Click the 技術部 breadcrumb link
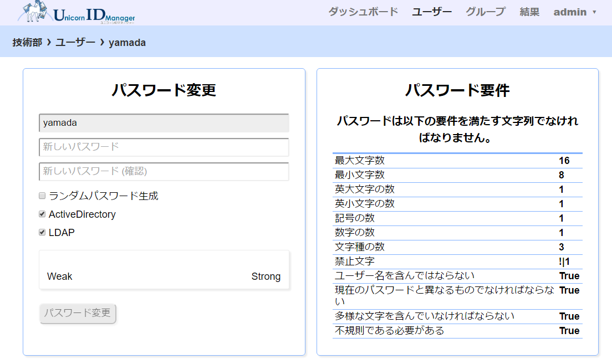 27,42
